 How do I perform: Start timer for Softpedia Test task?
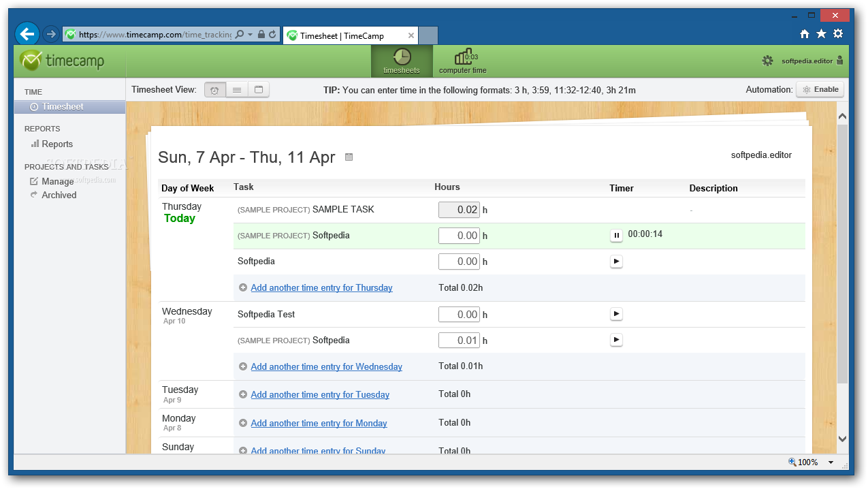(616, 314)
